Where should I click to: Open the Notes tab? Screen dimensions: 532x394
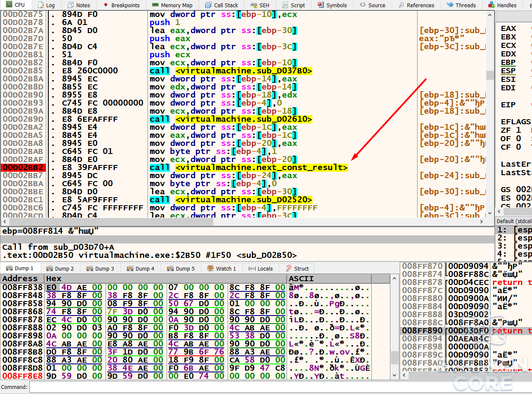coord(78,5)
